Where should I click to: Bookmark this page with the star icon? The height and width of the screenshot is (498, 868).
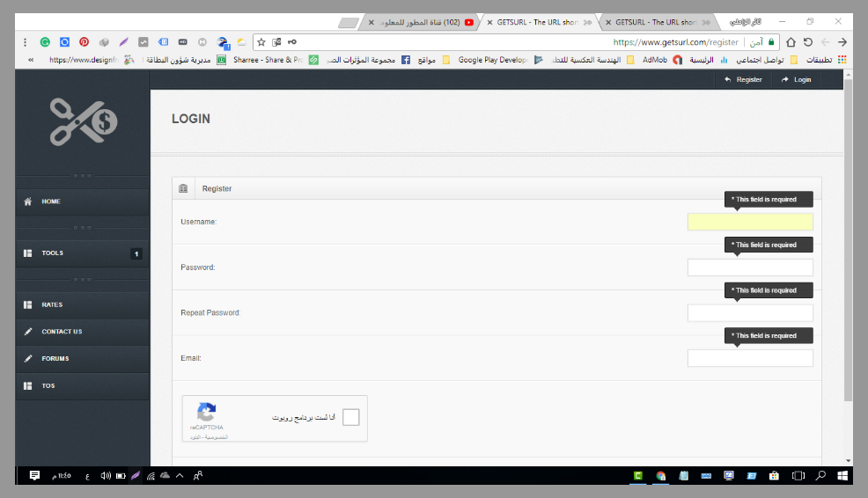[x=261, y=42]
